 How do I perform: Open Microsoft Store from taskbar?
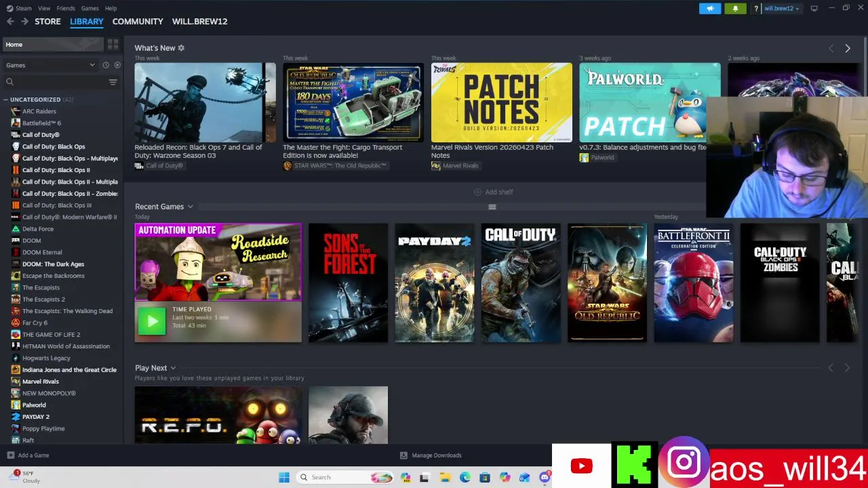484,478
